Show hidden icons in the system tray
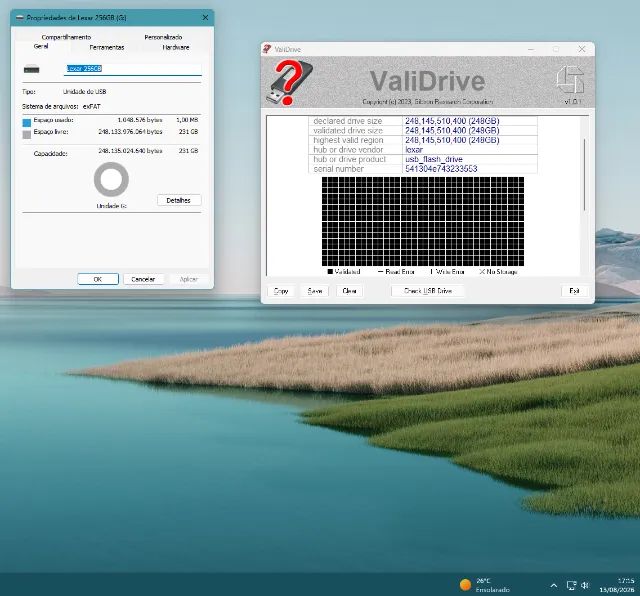Screen dimensions: 640x596 (553, 586)
